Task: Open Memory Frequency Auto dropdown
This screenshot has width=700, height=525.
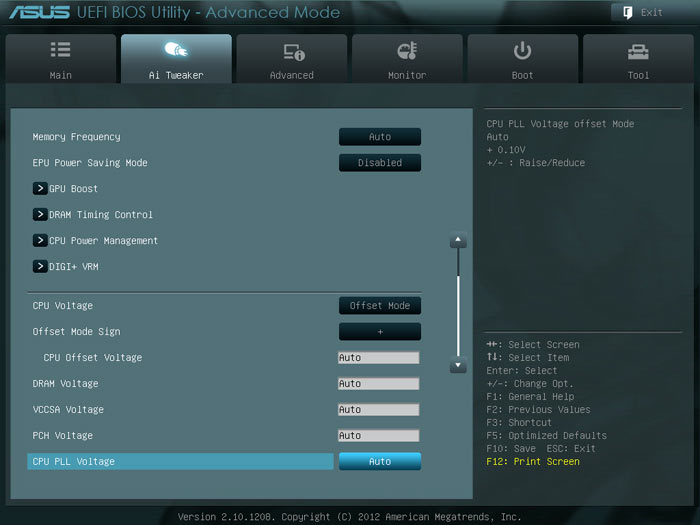Action: [379, 137]
